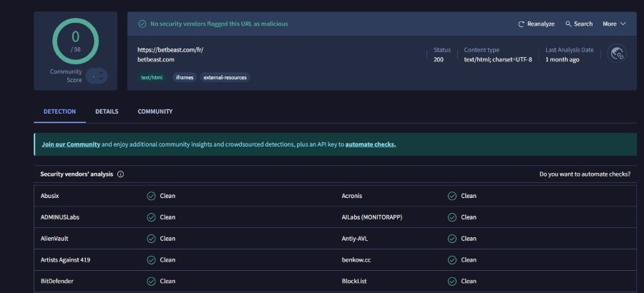The height and width of the screenshot is (293, 644).
Task: Click the AlienVault clean check icon
Action: pos(151,239)
